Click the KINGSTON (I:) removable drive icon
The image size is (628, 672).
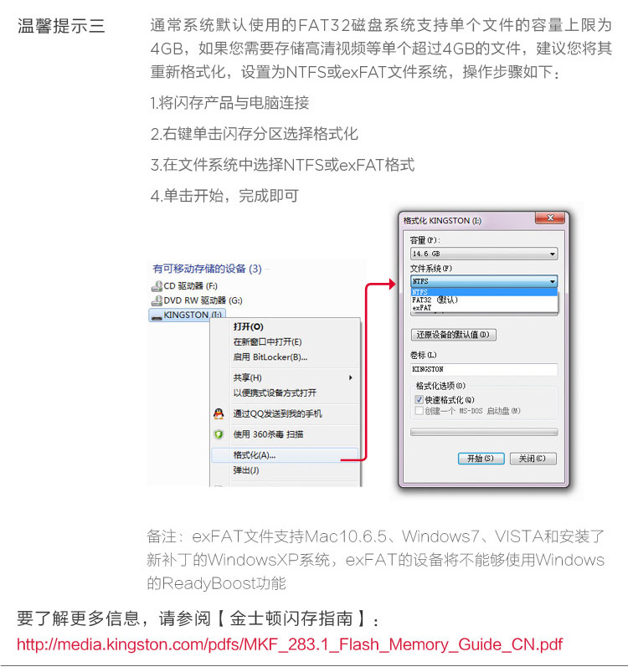click(157, 315)
